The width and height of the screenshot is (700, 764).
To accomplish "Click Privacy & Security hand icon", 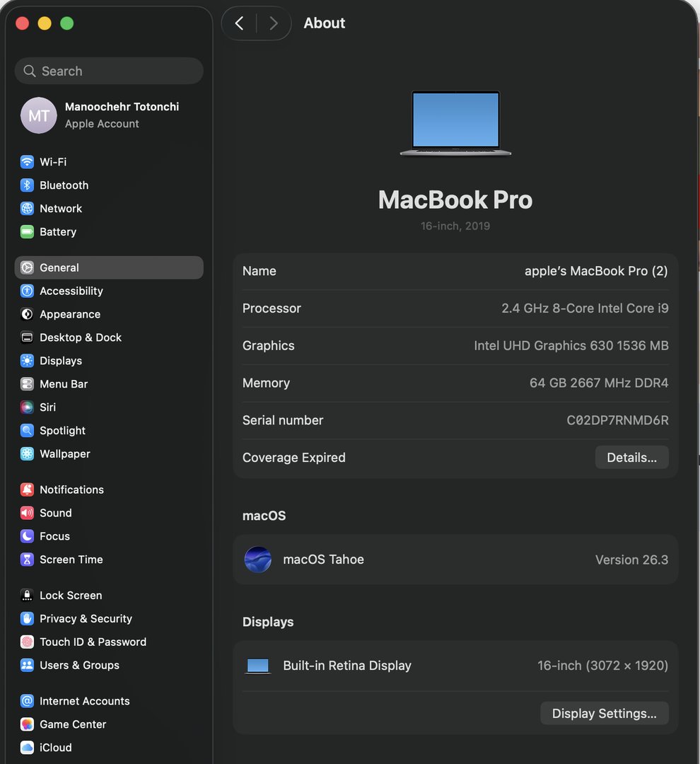I will pyautogui.click(x=28, y=619).
